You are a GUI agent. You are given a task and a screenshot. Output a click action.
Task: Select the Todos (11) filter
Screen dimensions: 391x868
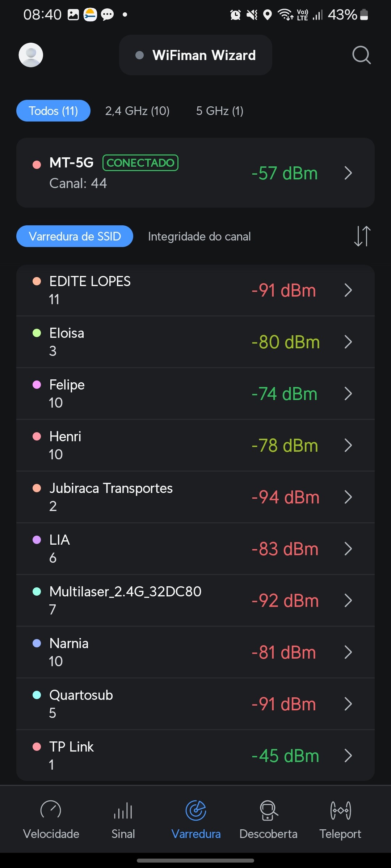[x=53, y=111]
